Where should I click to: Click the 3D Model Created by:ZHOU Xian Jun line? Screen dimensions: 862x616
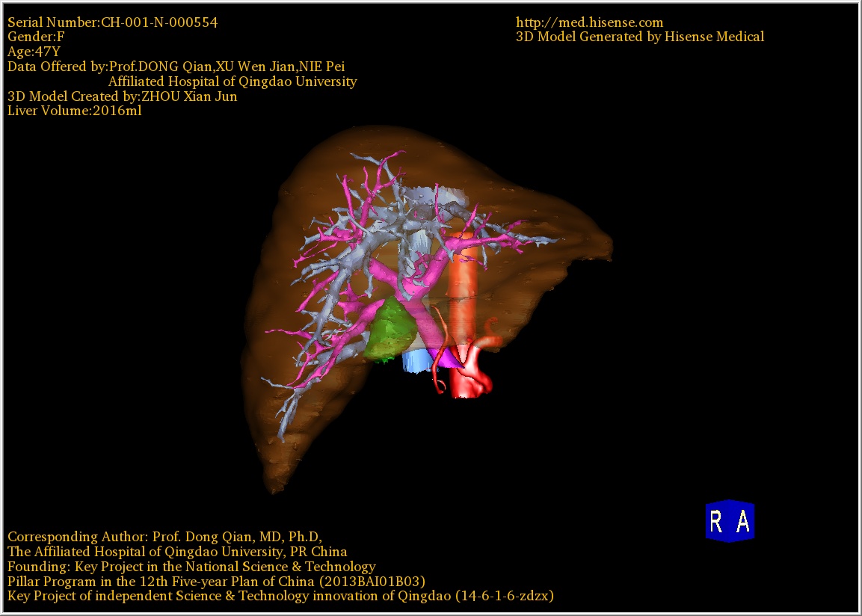(123, 96)
